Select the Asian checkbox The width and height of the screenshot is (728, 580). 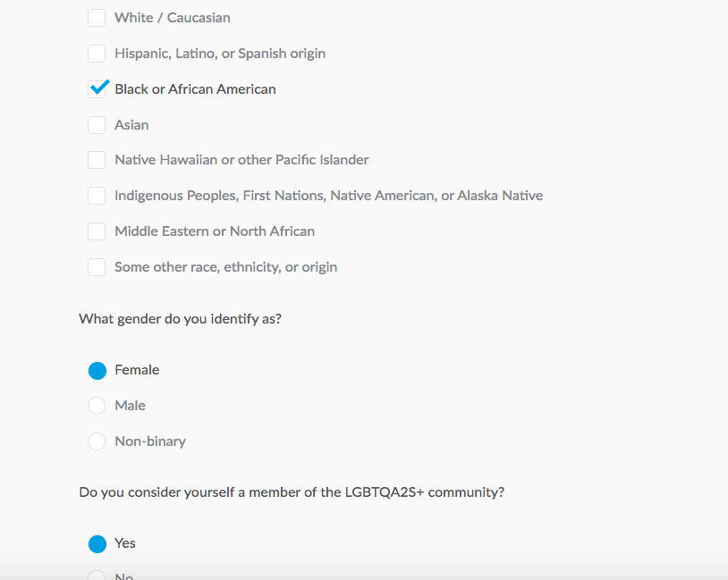pos(97,125)
